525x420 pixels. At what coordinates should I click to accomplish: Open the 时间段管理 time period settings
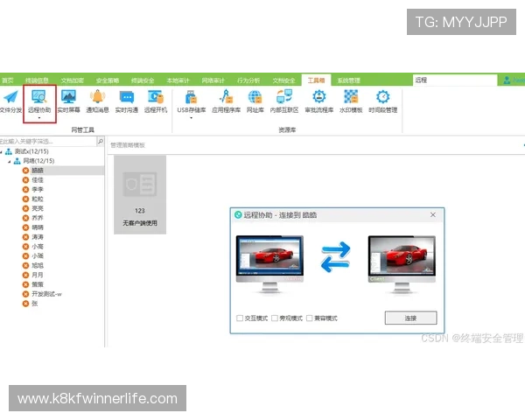coord(382,101)
